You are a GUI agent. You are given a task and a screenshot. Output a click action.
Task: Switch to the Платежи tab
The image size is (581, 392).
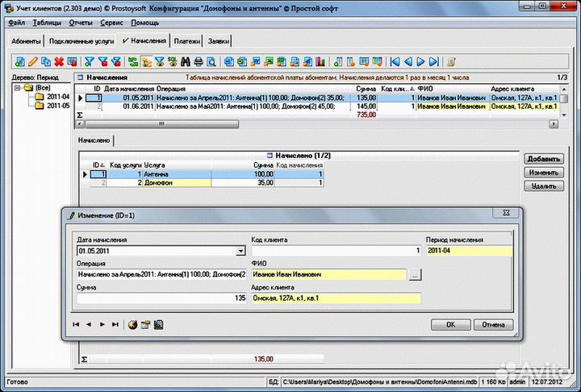pos(187,40)
